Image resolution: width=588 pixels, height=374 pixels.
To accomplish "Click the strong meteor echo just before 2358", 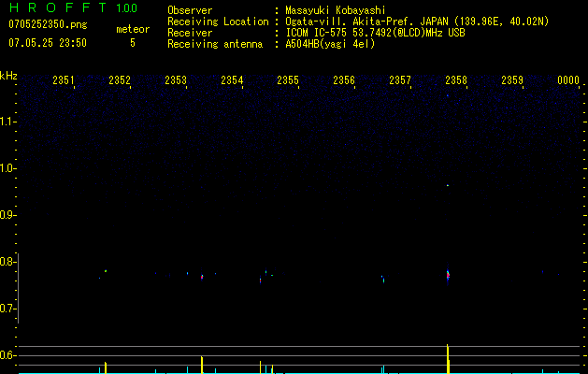I will click(x=448, y=276).
